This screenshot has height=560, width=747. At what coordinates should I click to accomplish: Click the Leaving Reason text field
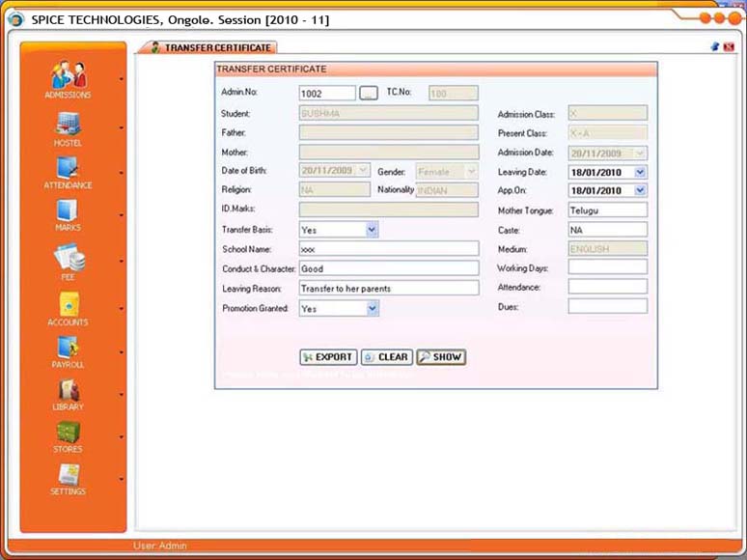[x=388, y=288]
